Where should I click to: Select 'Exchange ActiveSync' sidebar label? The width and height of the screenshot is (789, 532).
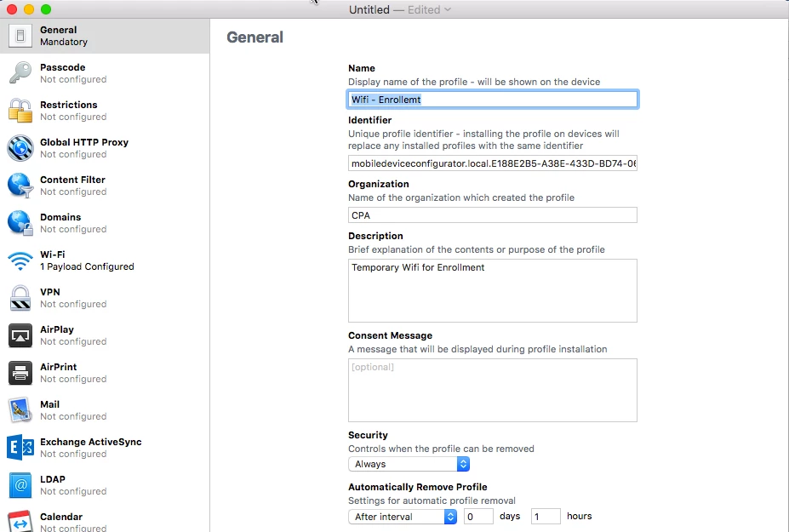click(x=90, y=442)
